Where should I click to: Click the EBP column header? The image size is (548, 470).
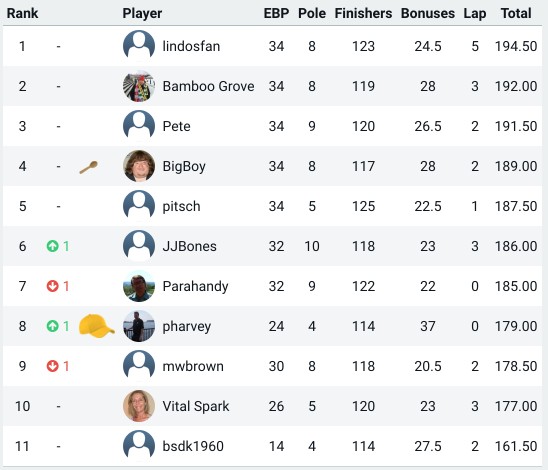point(276,13)
